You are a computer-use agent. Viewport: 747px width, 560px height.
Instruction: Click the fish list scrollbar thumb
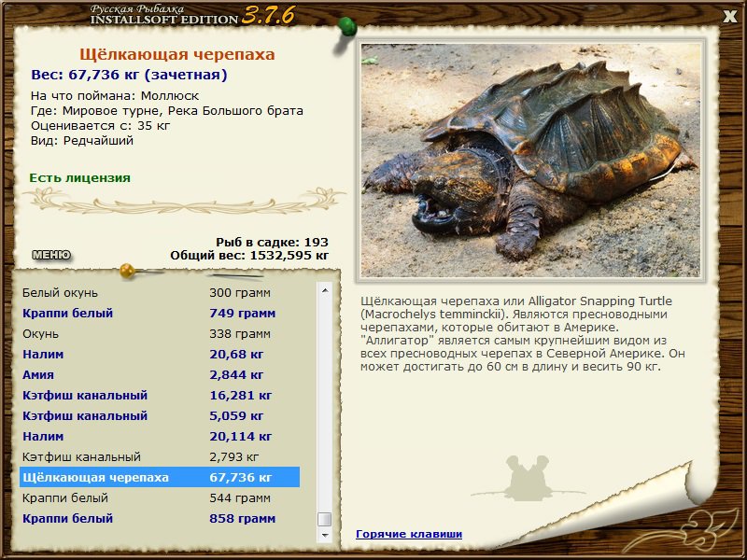click(325, 519)
